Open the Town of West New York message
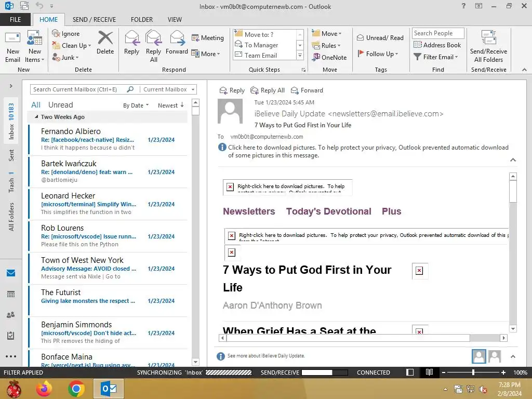 108,269
